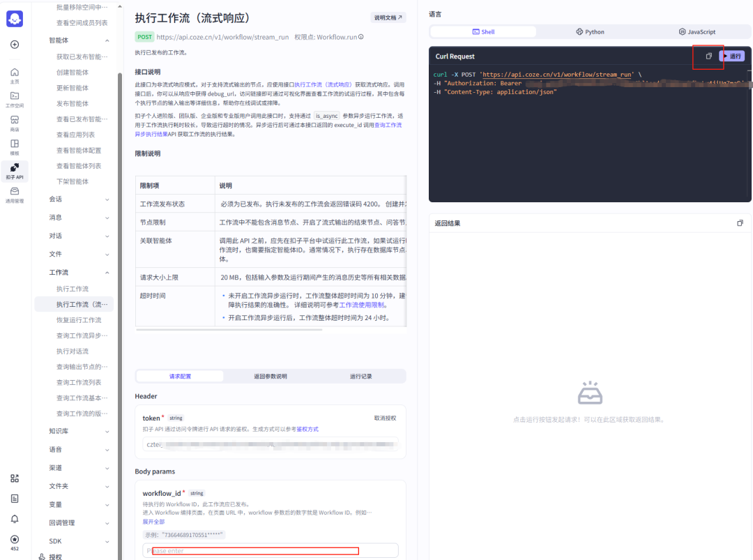Expand the 会话 section
This screenshot has height=560, width=753.
click(107, 199)
